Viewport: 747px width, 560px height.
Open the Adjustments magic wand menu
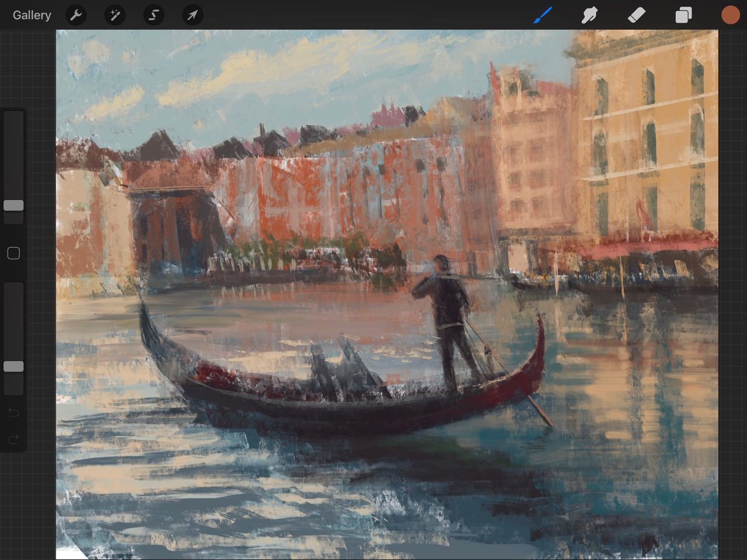[115, 15]
